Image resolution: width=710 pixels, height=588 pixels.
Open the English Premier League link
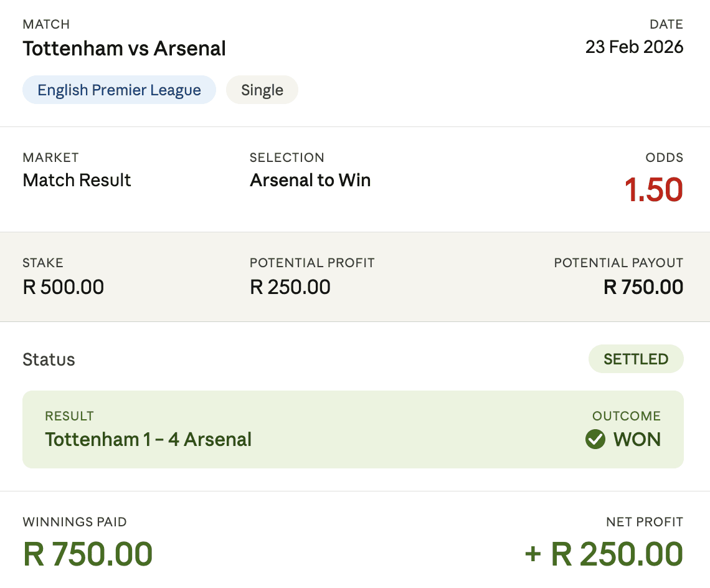119,90
